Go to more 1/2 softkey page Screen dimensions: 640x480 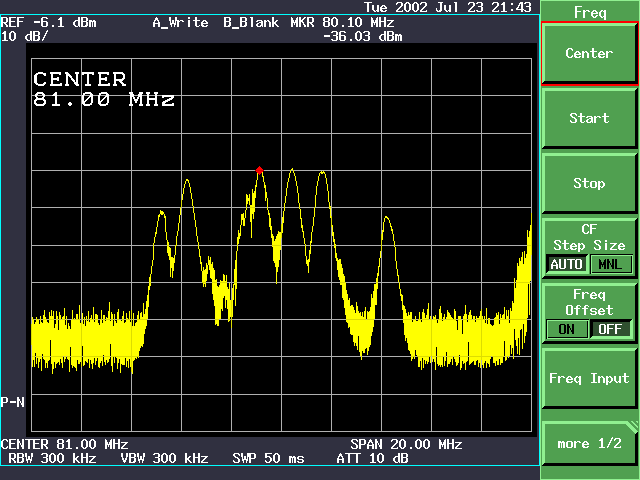(x=589, y=443)
